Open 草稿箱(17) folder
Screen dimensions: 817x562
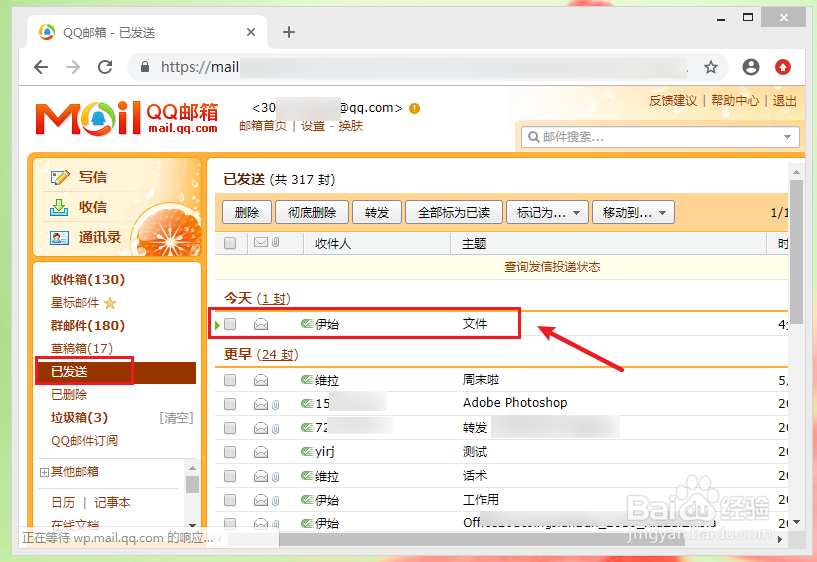(82, 348)
